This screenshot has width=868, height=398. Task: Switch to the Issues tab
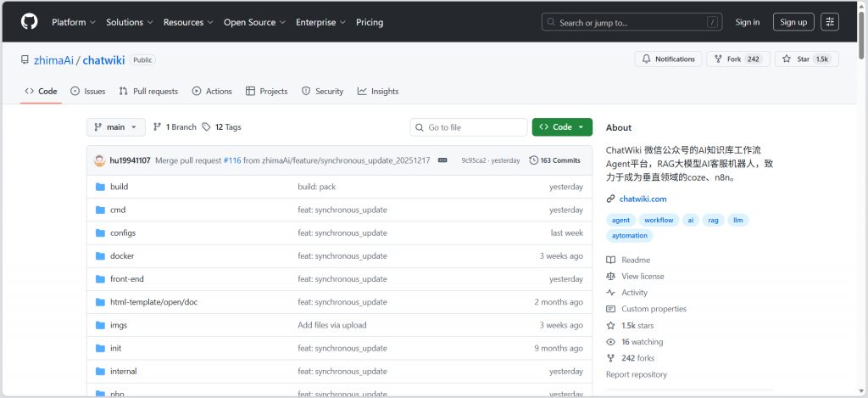click(88, 92)
